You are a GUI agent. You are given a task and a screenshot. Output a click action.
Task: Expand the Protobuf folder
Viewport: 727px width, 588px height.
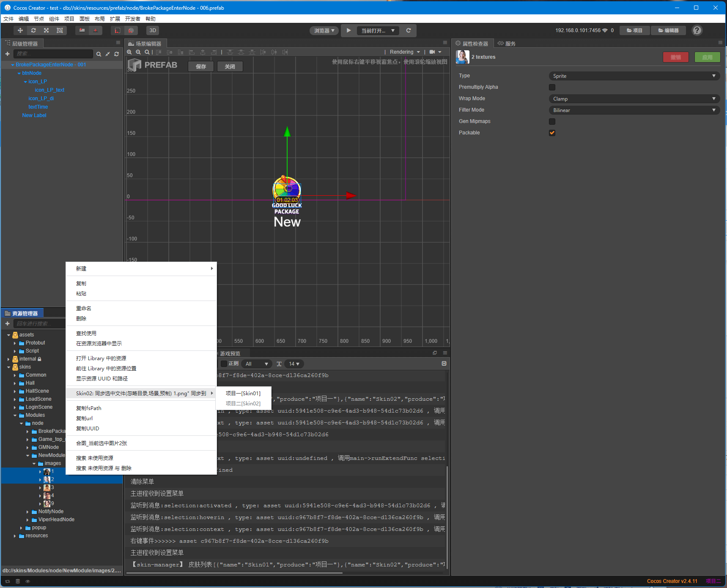[x=15, y=343]
